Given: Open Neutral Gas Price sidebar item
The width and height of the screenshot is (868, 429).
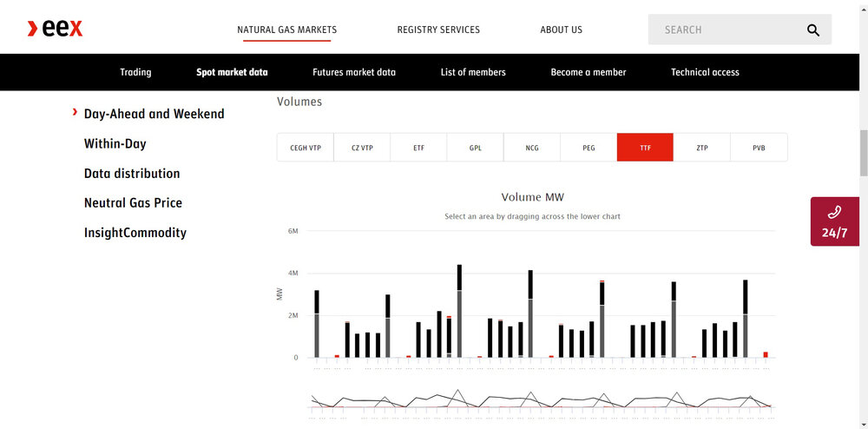Looking at the screenshot, I should (133, 202).
